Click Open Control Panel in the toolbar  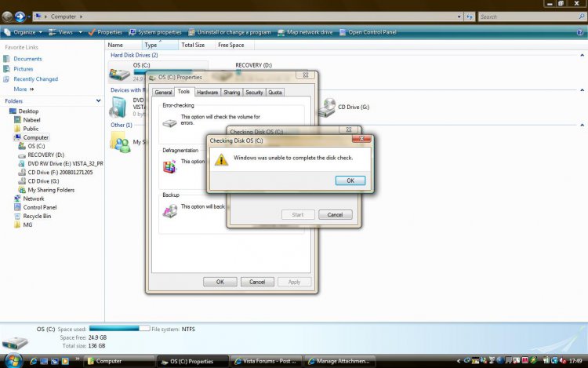(x=368, y=32)
